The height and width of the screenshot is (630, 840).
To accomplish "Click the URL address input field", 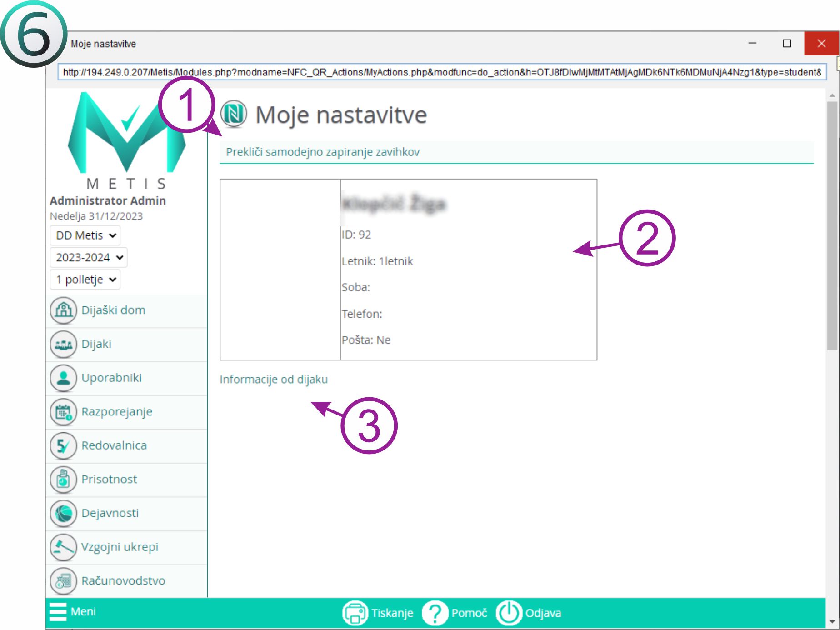I will 441,72.
